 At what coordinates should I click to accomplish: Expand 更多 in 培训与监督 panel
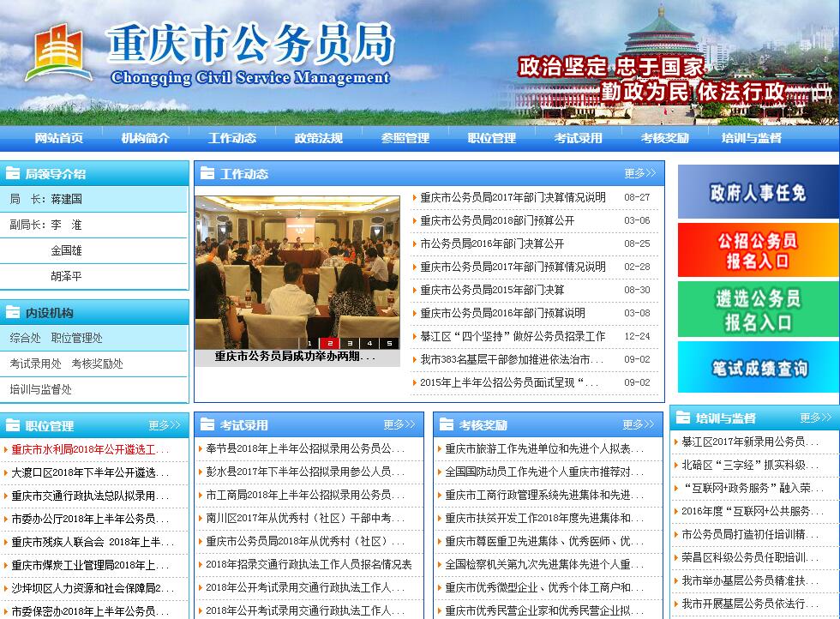click(x=815, y=418)
